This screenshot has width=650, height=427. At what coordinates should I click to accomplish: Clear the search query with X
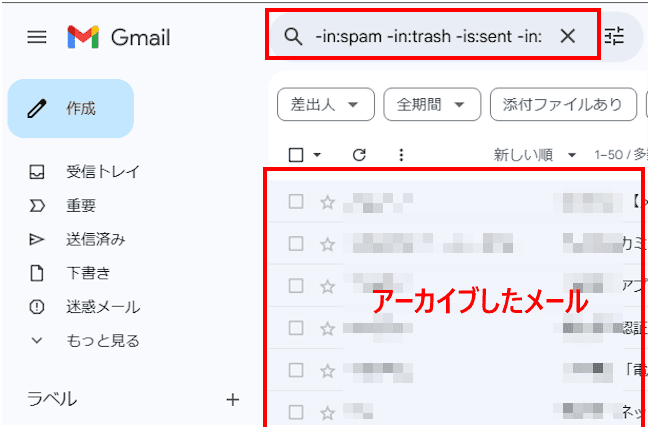568,36
